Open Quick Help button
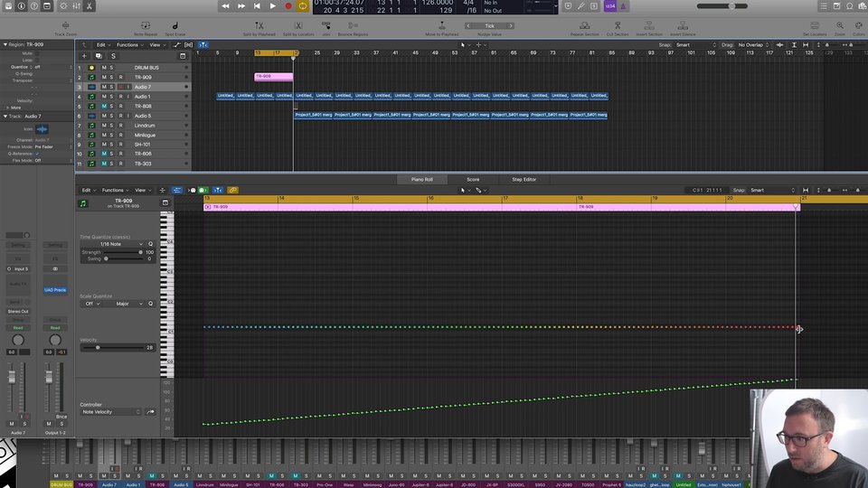Image resolution: width=868 pixels, height=488 pixels. pyautogui.click(x=34, y=6)
